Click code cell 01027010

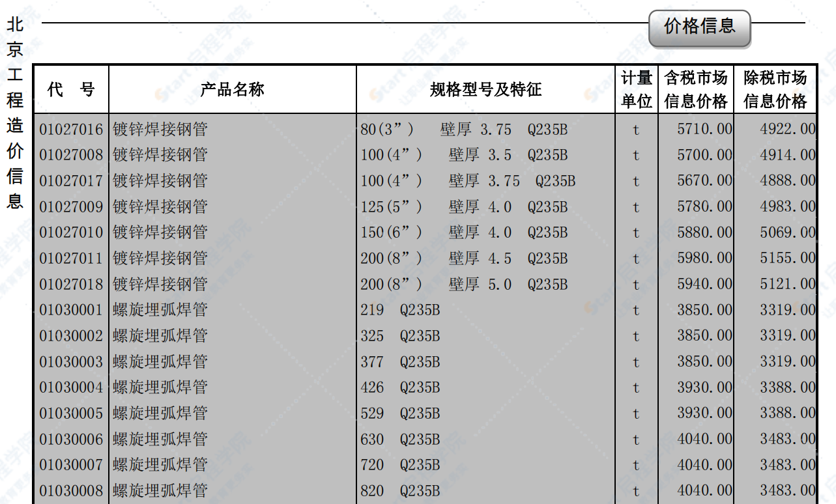(71, 232)
